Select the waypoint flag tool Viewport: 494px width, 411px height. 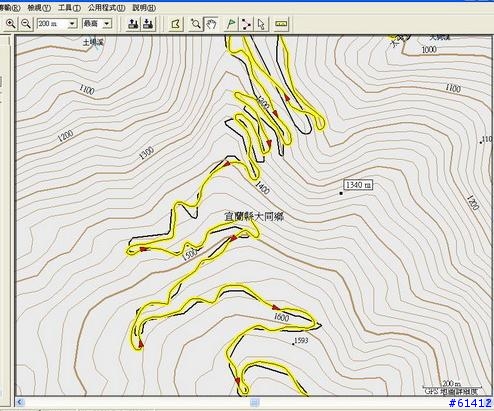[231, 24]
